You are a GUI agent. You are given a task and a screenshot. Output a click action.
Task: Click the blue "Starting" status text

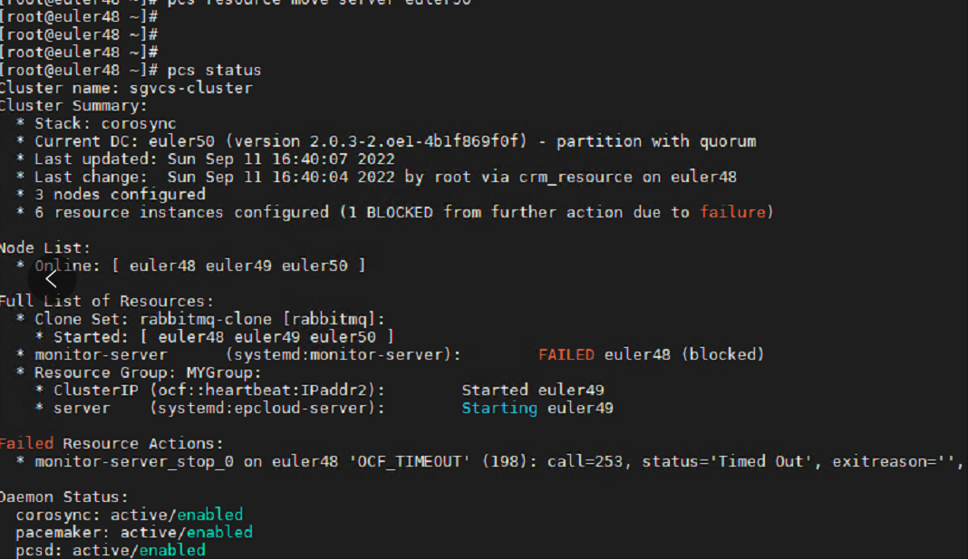[499, 408]
